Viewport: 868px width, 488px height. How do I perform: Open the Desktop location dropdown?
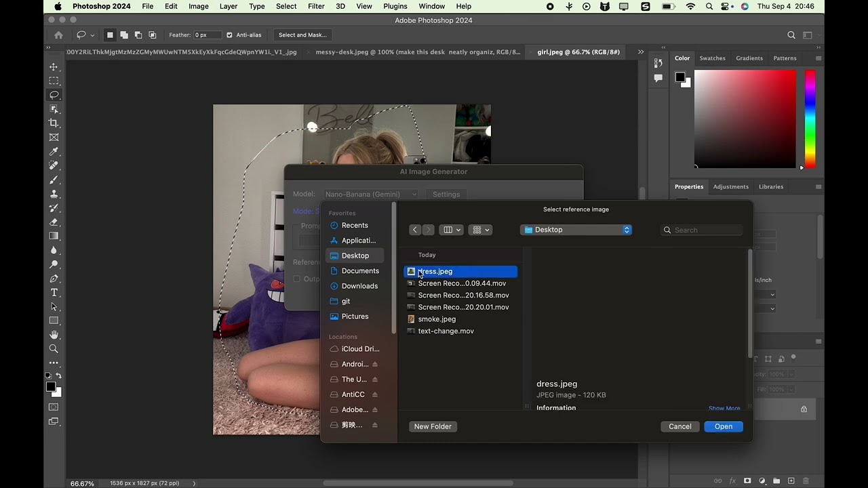click(x=576, y=230)
